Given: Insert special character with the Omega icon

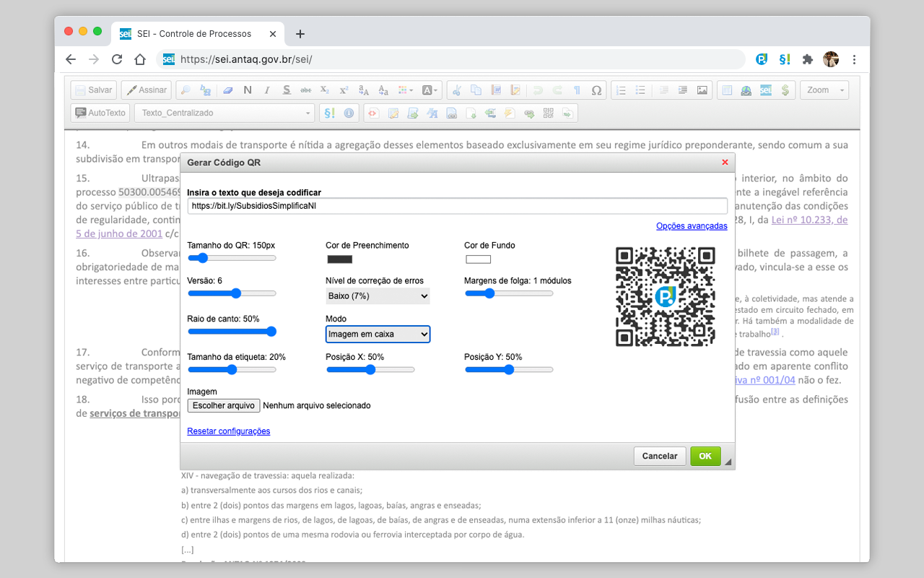Looking at the screenshot, I should (596, 90).
